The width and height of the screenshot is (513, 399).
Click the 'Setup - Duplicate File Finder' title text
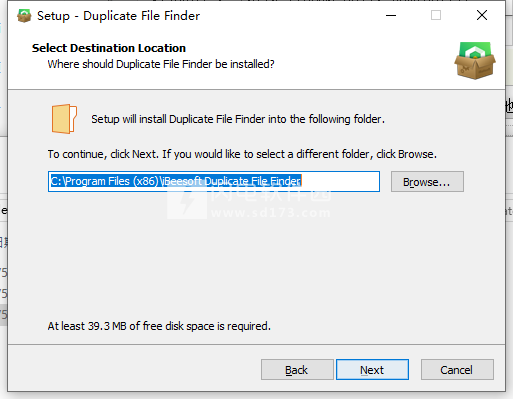[x=118, y=16]
